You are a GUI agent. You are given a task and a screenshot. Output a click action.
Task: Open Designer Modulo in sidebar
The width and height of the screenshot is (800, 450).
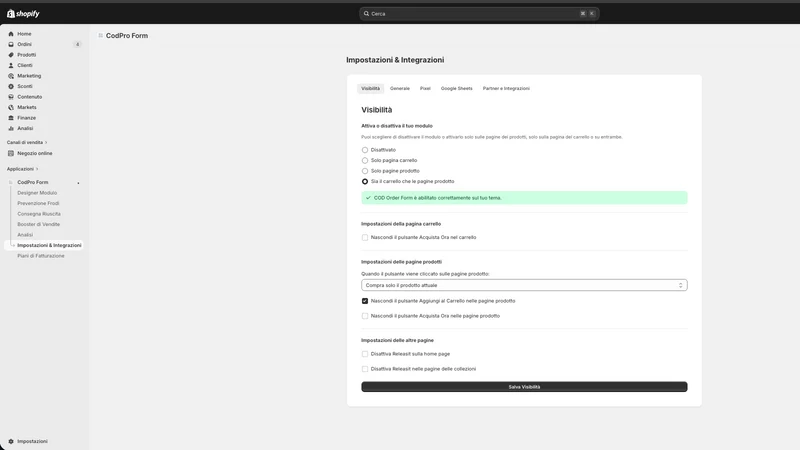37,193
